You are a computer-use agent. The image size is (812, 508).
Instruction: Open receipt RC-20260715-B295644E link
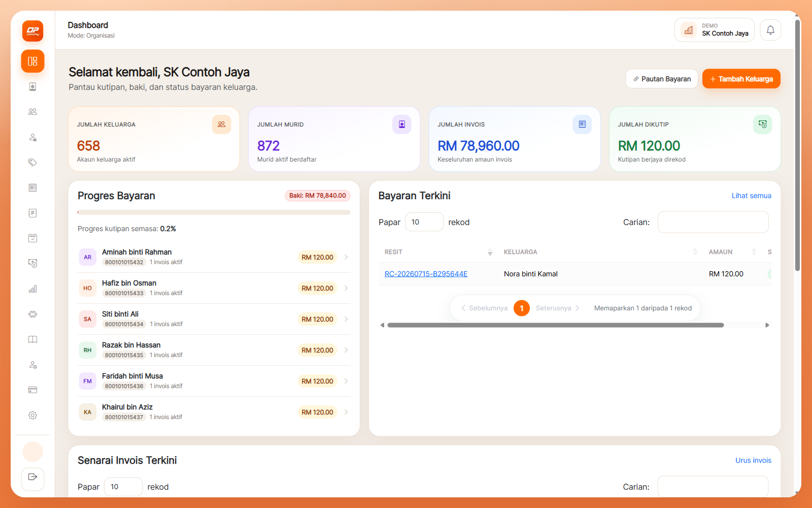426,274
